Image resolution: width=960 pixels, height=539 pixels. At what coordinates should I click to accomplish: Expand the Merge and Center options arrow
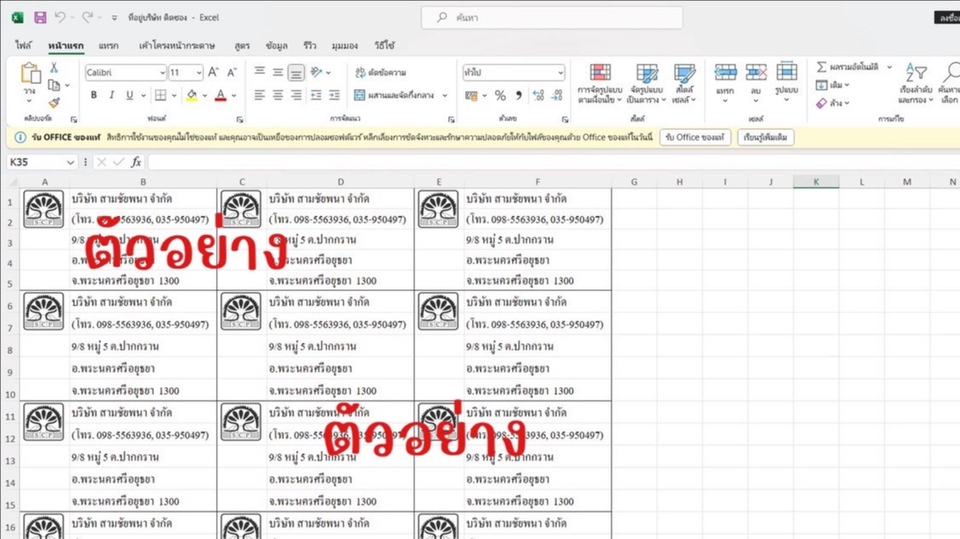pos(444,96)
